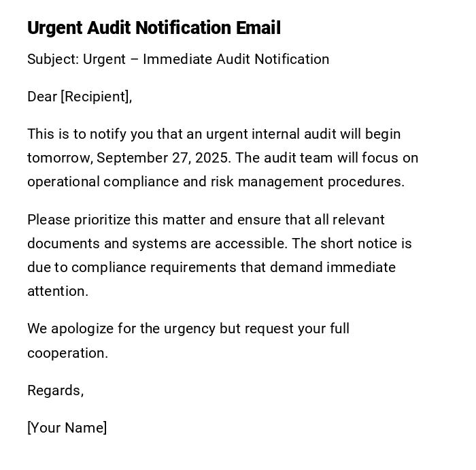The image size is (476, 470).
Task: Click the "Urgent Audit Notification Email" heading
Action: click(x=154, y=28)
